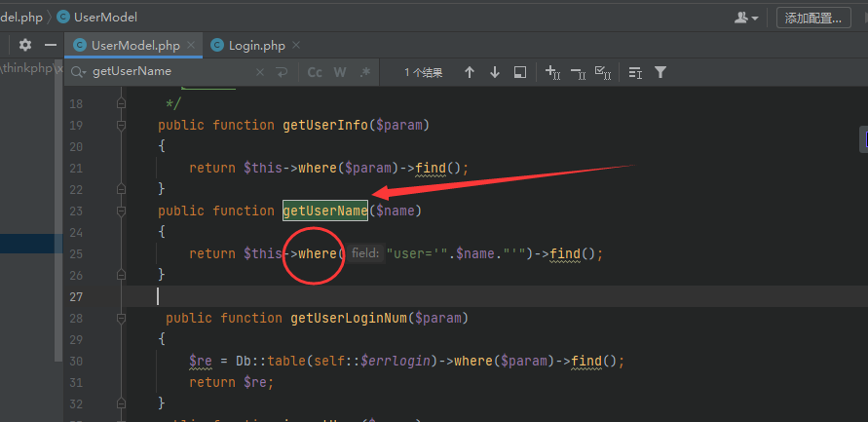The height and width of the screenshot is (422, 868).
Task: Open the gear settings icon beside the tabs
Action: tap(25, 45)
